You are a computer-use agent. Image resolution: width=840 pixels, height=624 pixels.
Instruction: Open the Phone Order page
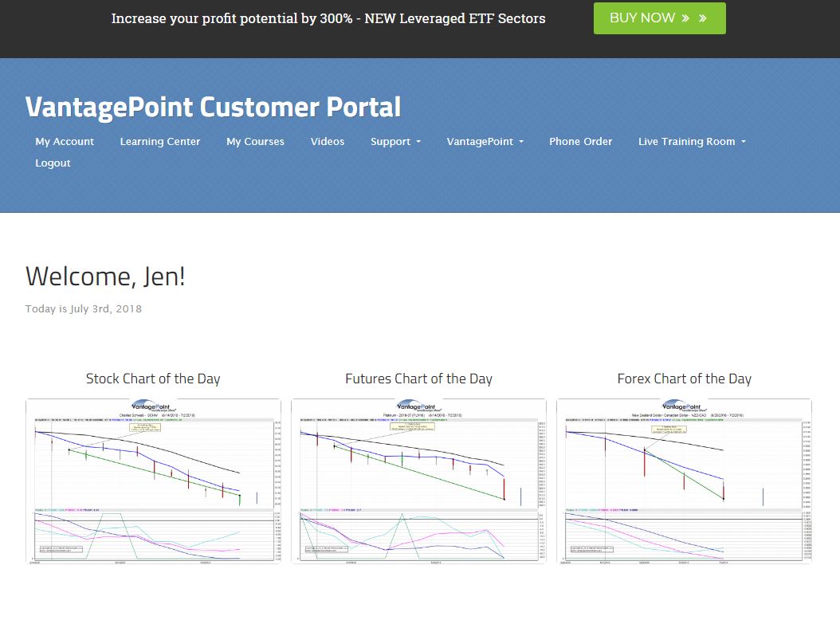[x=580, y=141]
